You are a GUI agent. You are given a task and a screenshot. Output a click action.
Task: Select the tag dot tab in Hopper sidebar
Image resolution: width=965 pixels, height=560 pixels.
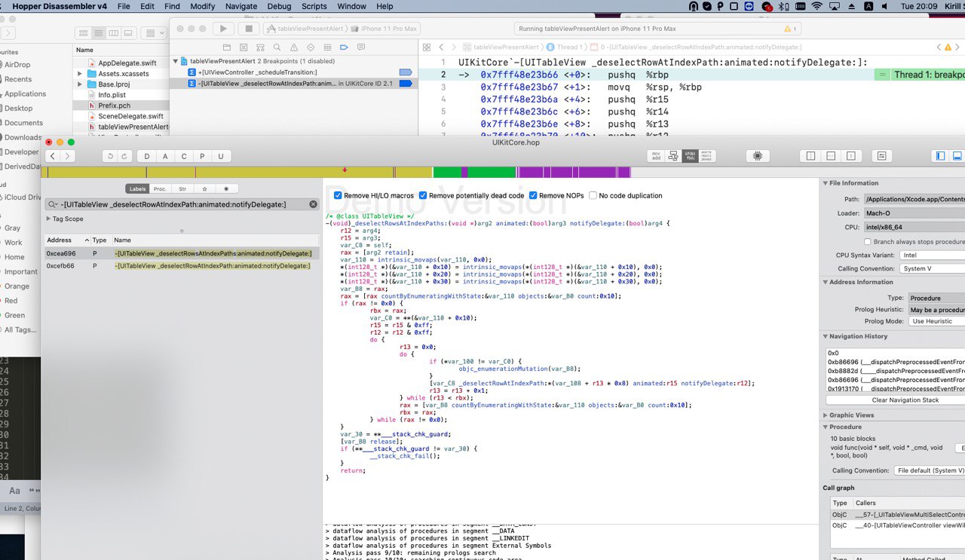pyautogui.click(x=227, y=188)
